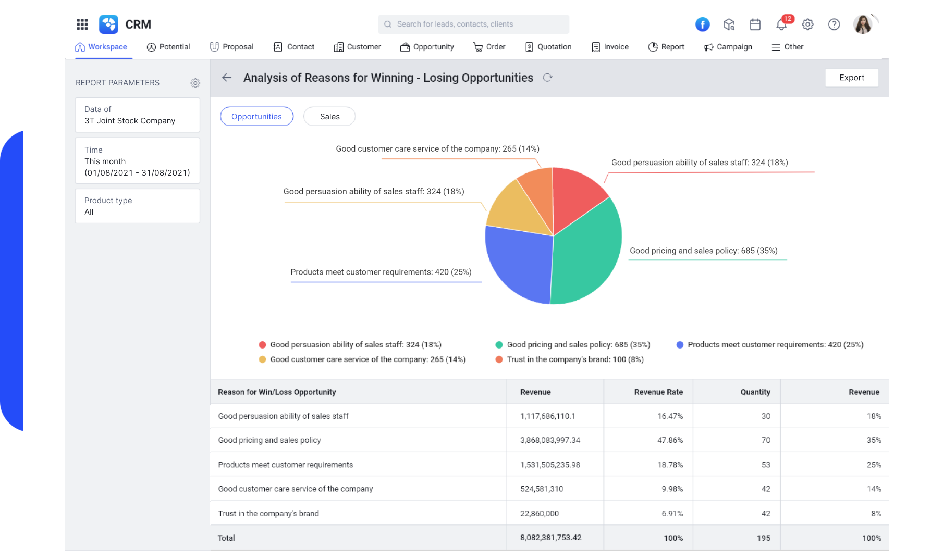The height and width of the screenshot is (560, 931).
Task: Select the Opportunities view toggle
Action: click(256, 116)
